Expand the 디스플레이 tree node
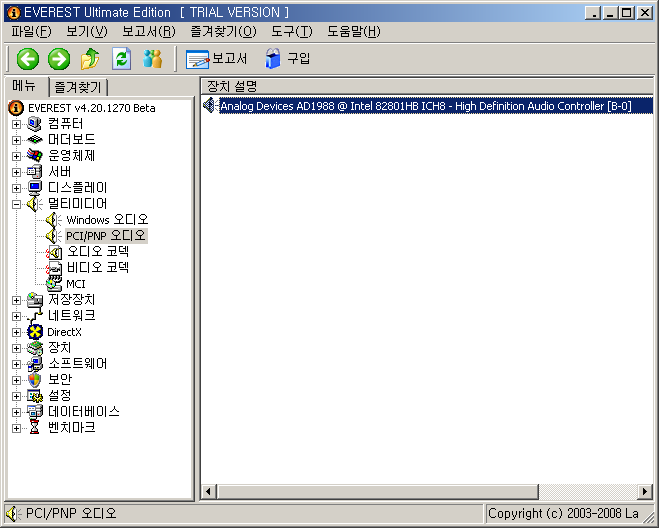Screen dimensions: 659x528 tap(16, 188)
